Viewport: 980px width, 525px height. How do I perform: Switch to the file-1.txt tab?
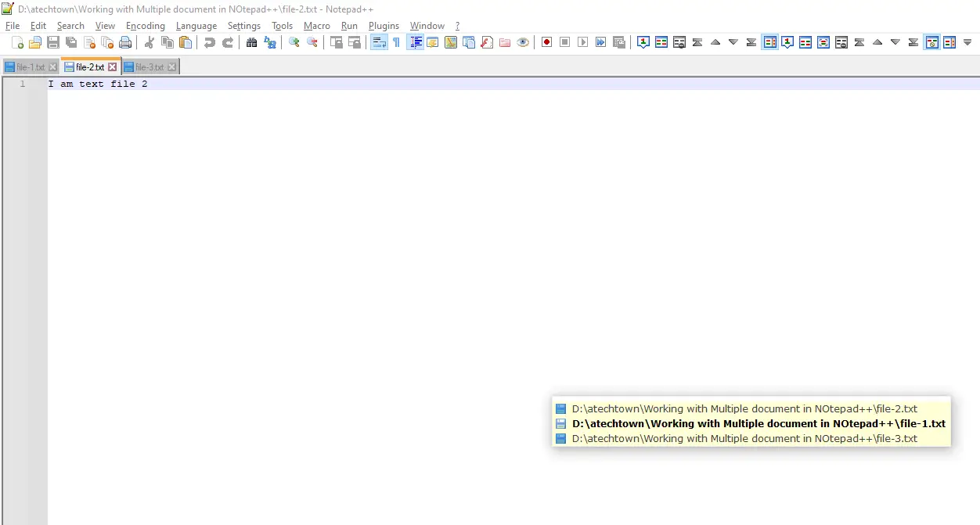(31, 67)
